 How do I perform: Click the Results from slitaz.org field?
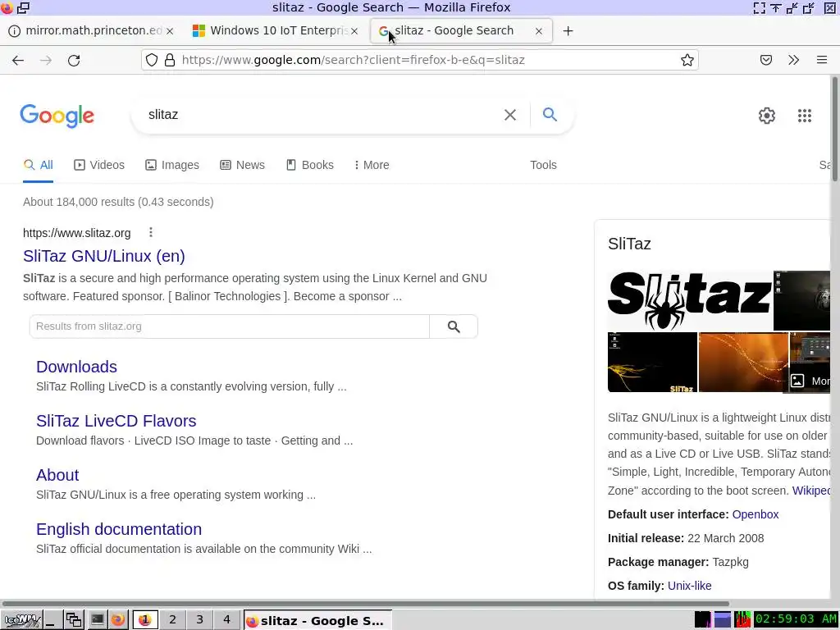(x=230, y=326)
